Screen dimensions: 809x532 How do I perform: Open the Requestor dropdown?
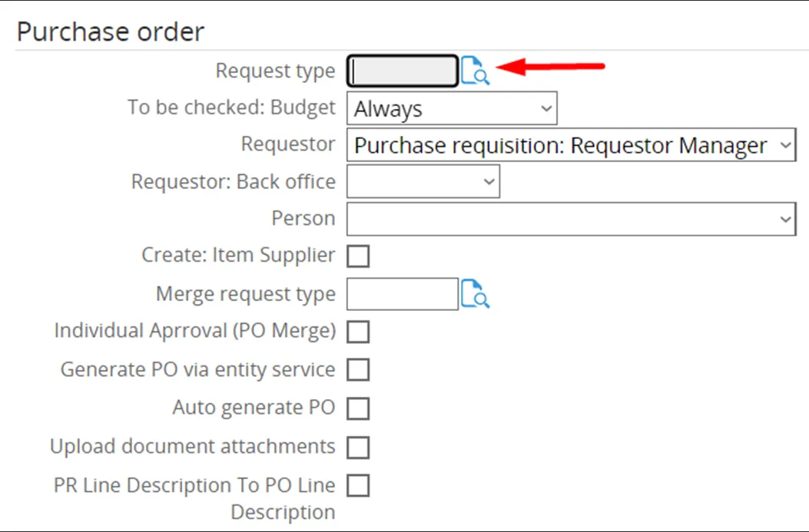[572, 144]
